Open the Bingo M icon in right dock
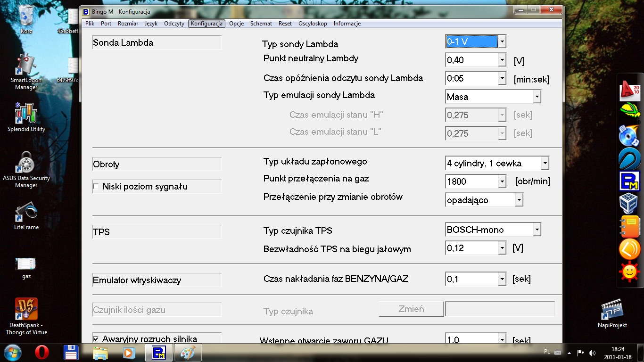 click(629, 181)
